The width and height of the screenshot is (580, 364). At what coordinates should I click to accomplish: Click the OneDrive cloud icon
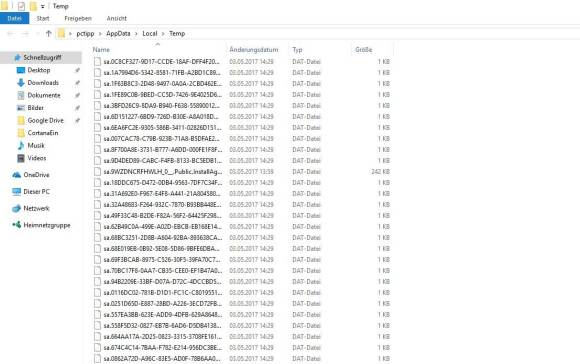click(17, 175)
